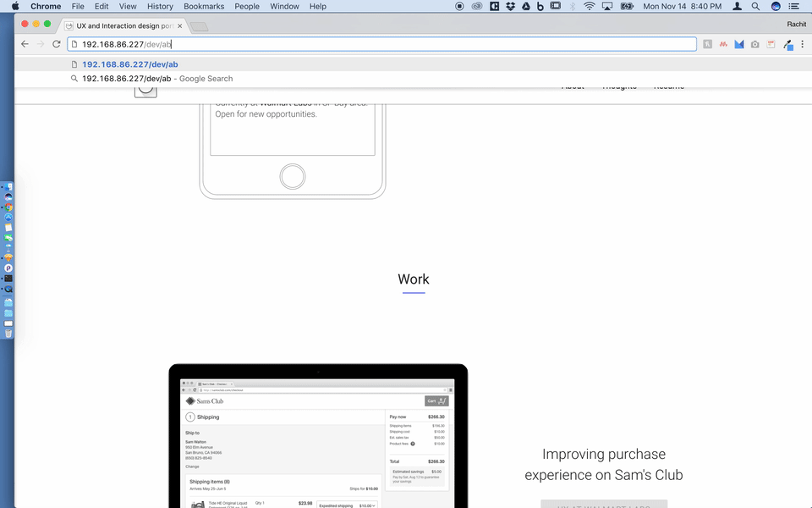Click 'Open for new opportunities.' text

point(266,114)
